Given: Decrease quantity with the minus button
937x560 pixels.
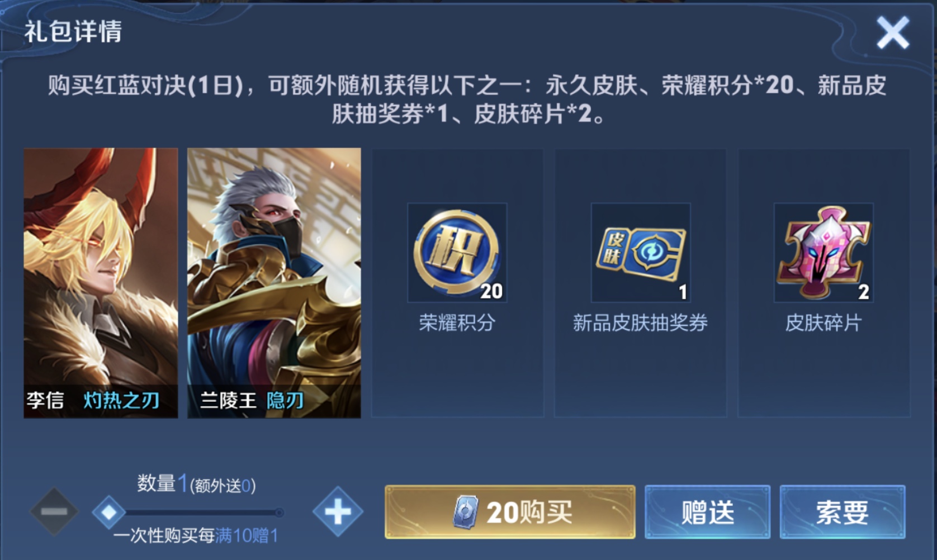Looking at the screenshot, I should tap(54, 511).
